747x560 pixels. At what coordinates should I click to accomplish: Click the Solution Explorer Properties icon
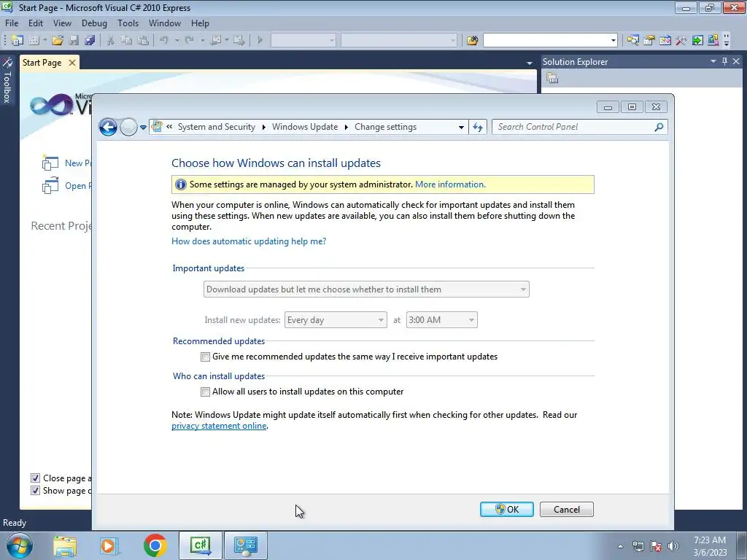[552, 78]
